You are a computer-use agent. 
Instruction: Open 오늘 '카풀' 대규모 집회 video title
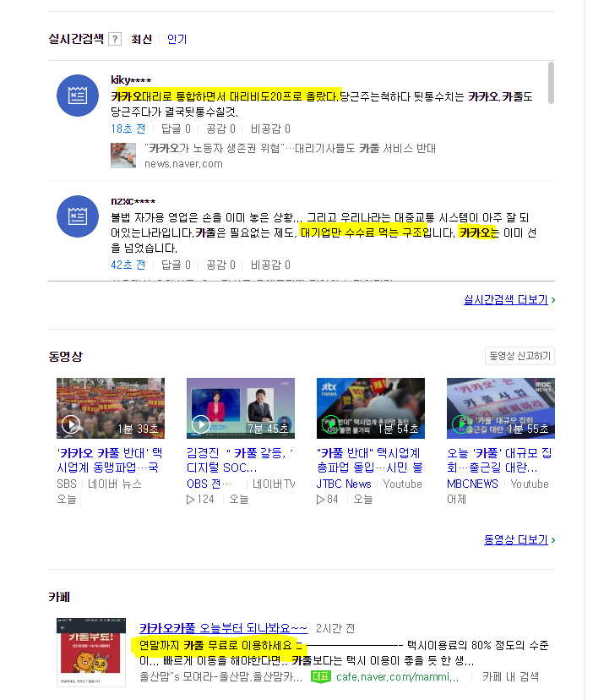click(500, 460)
